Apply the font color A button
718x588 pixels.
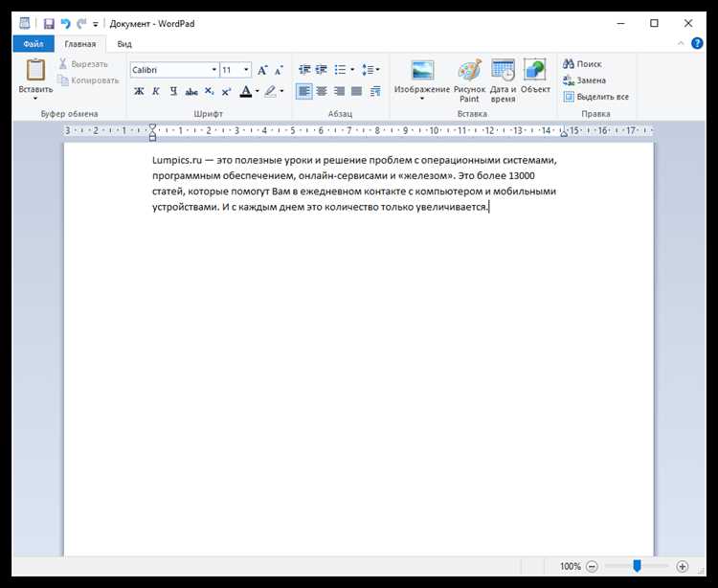coord(246,92)
